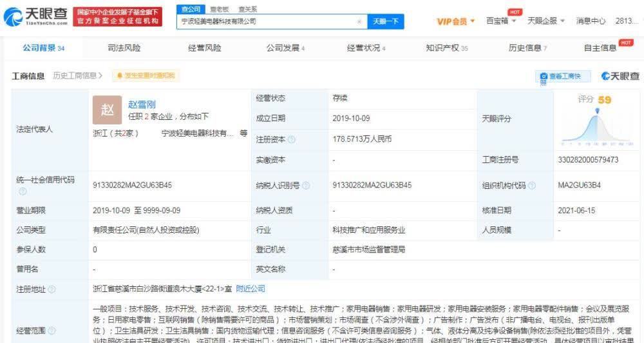
Task: Click the 天眼评分 score curve chart
Action: (597, 128)
